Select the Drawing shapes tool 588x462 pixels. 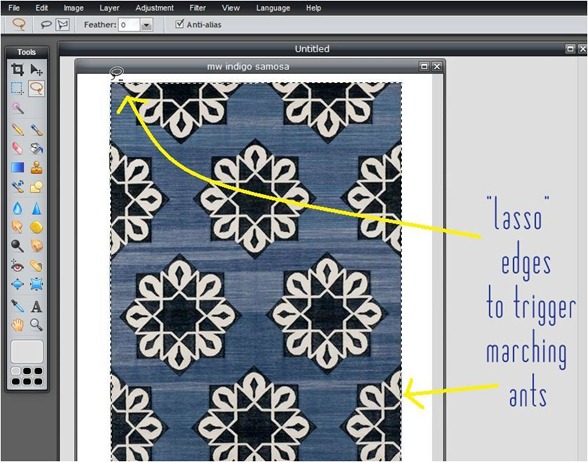click(36, 187)
